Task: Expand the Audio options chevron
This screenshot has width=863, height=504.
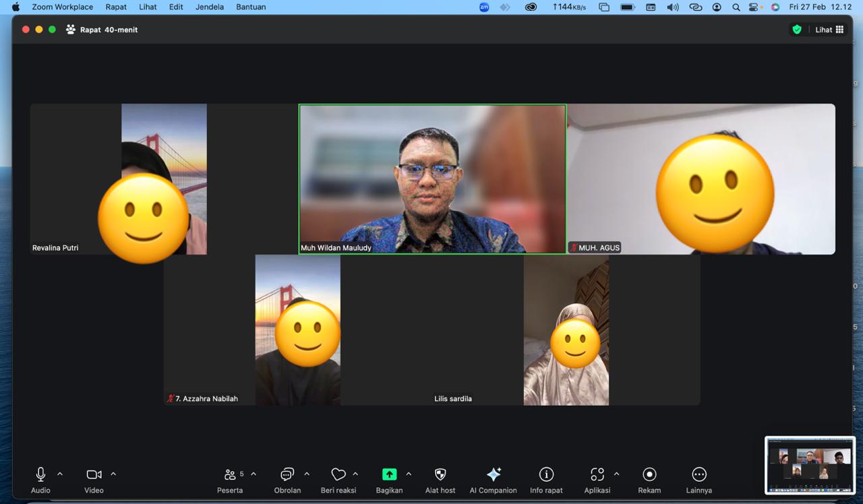Action: tap(60, 474)
